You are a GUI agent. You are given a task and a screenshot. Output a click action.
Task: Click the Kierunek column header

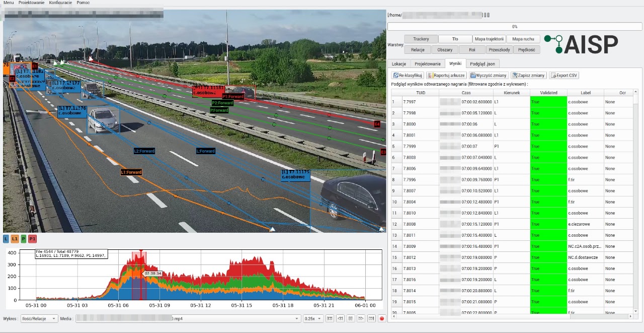pyautogui.click(x=511, y=93)
